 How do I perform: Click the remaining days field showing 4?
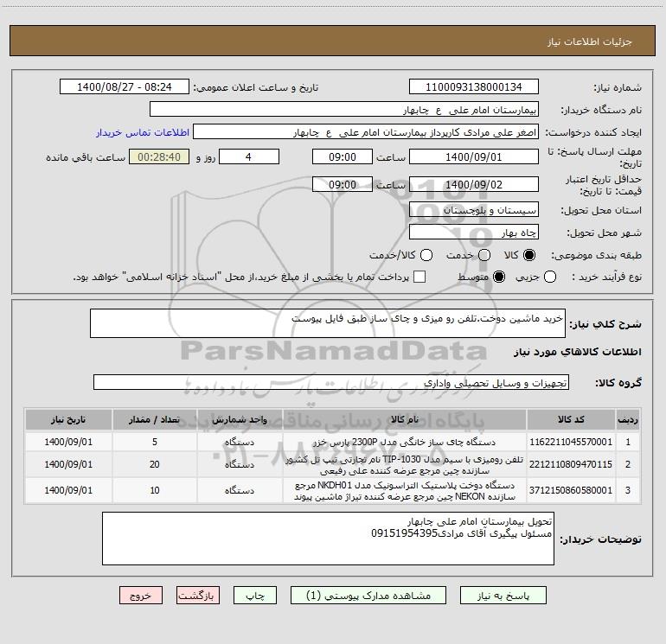(x=249, y=156)
